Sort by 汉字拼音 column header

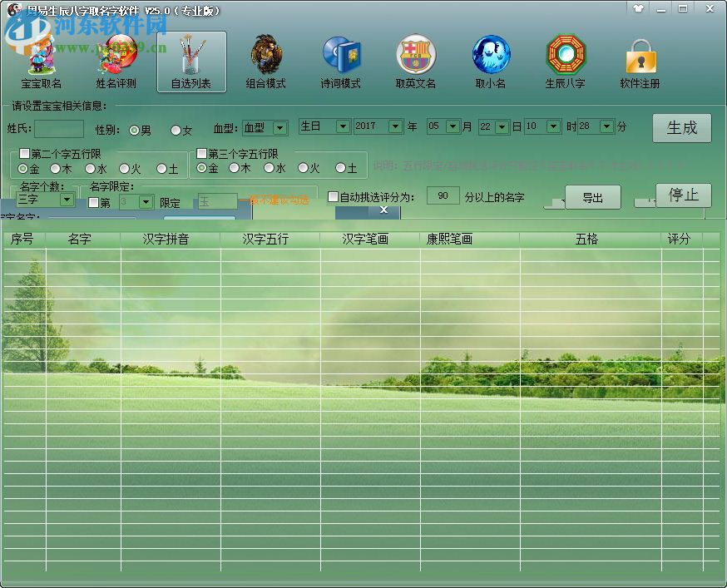[166, 240]
